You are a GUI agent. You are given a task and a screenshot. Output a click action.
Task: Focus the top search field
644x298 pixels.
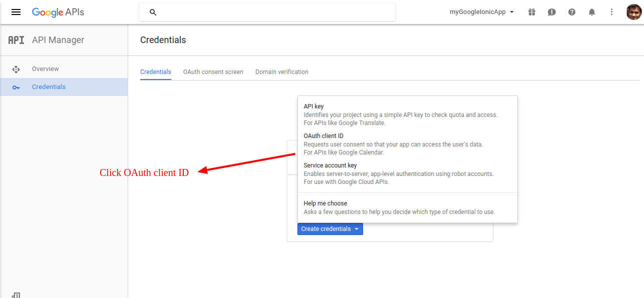pos(267,12)
